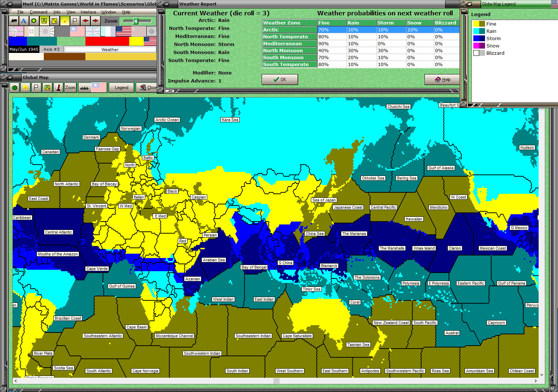Click the Bay of Biscay sea label
Image resolution: width=558 pixels, height=392 pixels.
[x=104, y=184]
